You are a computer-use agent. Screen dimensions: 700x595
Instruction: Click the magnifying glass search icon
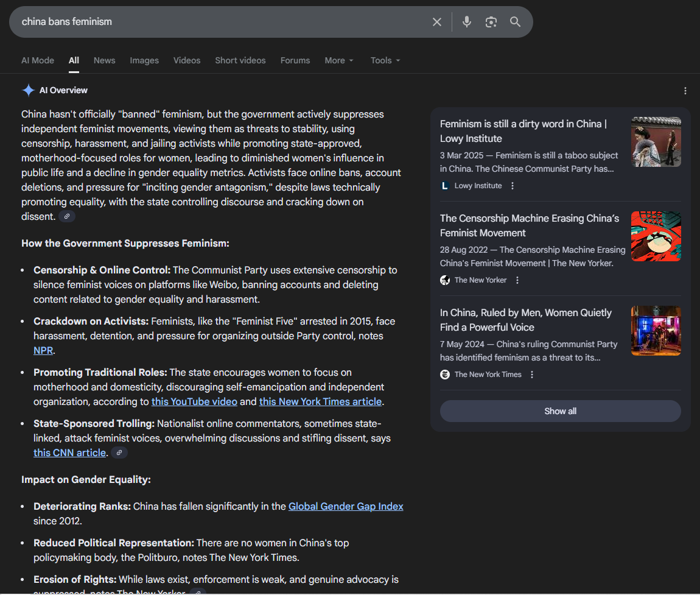[x=515, y=22]
